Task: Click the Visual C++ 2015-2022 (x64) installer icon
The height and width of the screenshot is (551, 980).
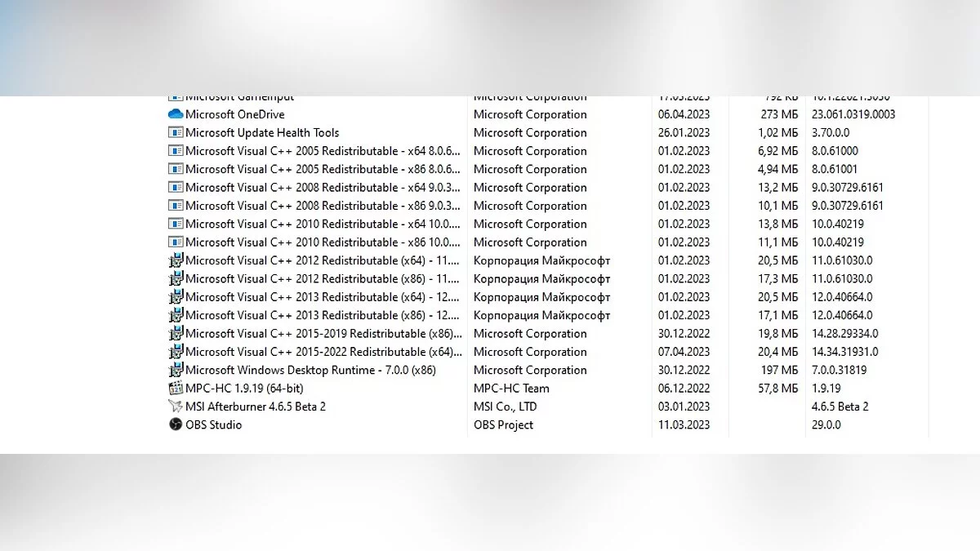Action: pyautogui.click(x=176, y=352)
